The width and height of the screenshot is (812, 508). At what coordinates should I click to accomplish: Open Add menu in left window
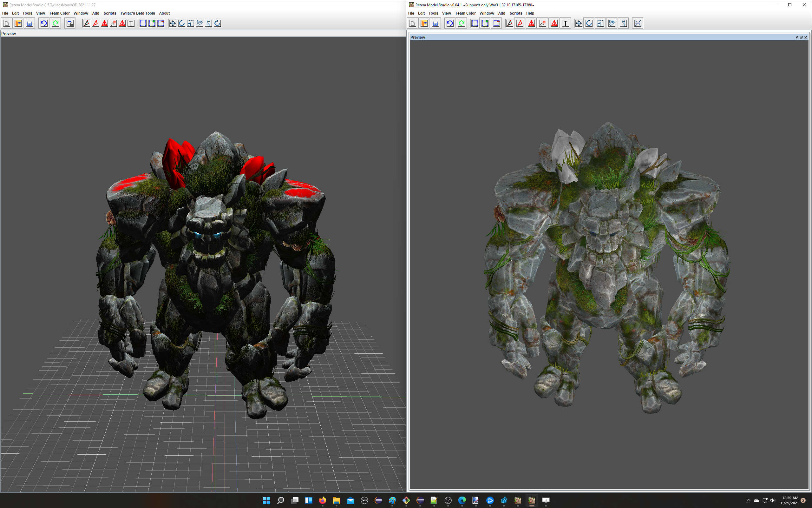point(96,13)
